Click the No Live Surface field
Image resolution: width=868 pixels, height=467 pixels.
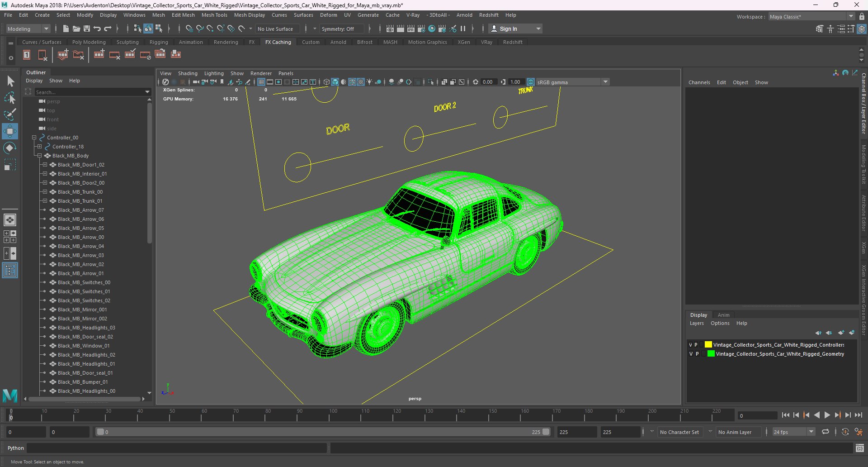pyautogui.click(x=278, y=29)
